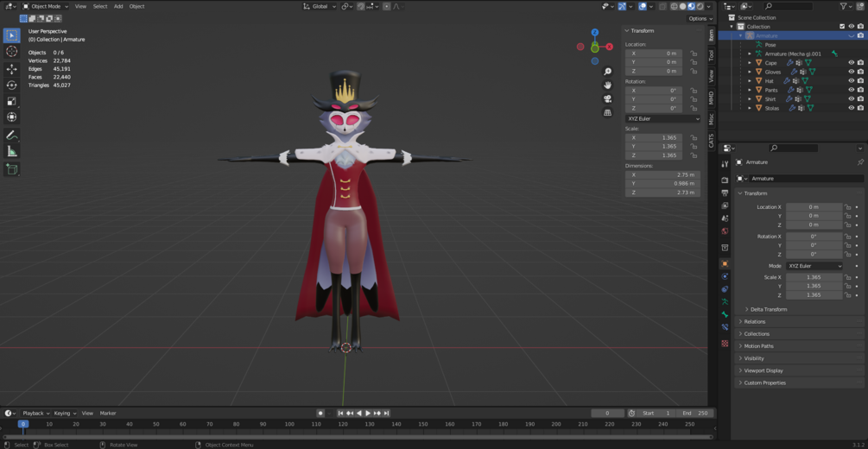Expand the Delta Transform panel

pos(768,309)
